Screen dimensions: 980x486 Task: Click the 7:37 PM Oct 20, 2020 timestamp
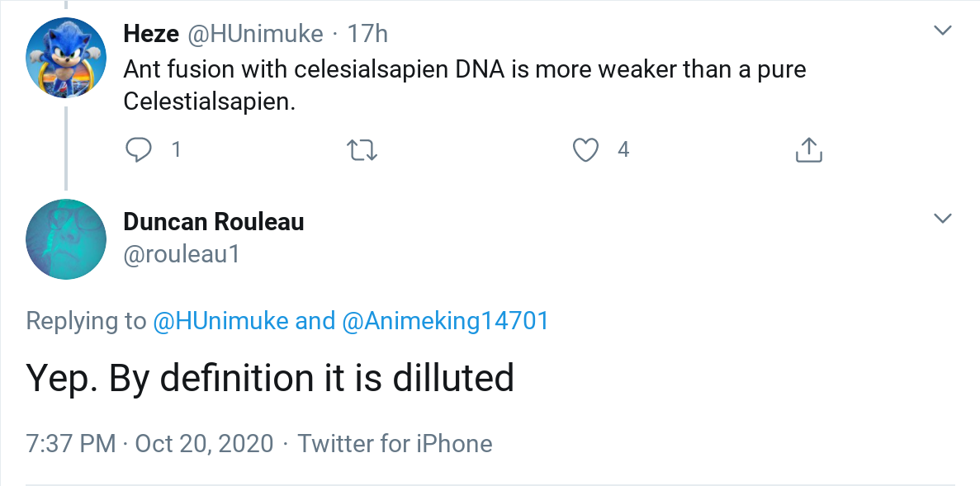[x=149, y=443]
